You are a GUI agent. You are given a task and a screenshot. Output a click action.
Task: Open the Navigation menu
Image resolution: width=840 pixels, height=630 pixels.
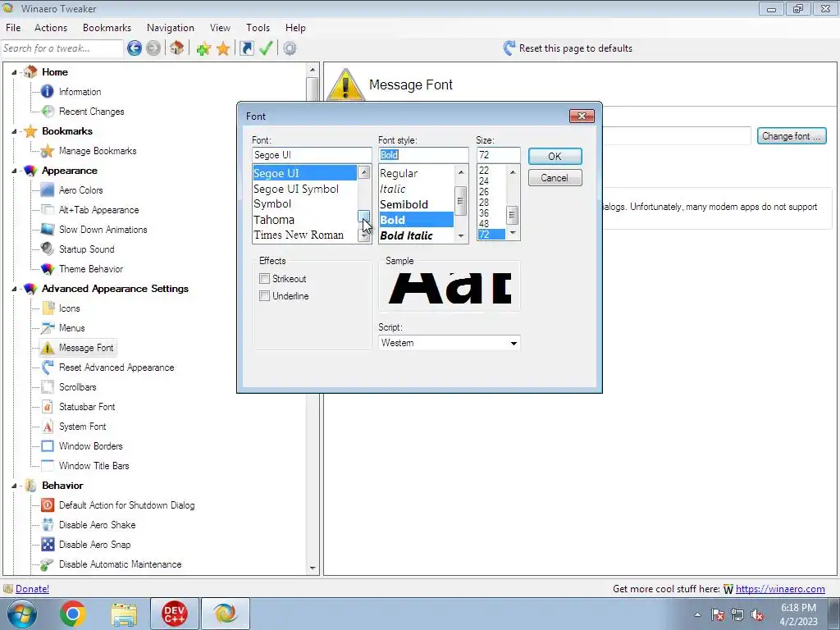(171, 28)
